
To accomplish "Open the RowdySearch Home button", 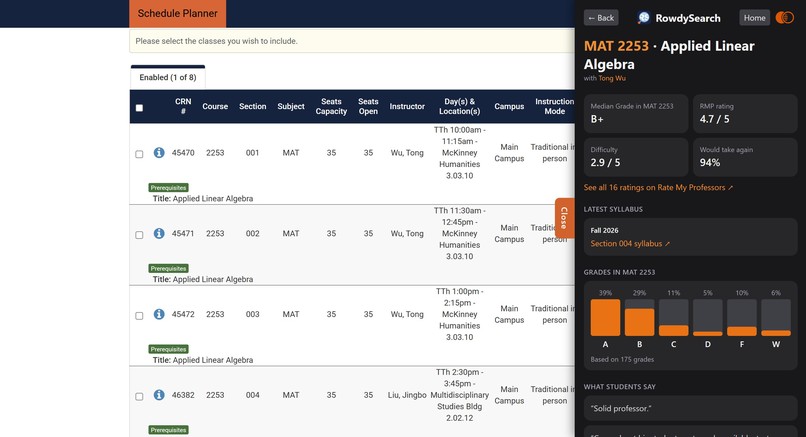I will (x=754, y=18).
